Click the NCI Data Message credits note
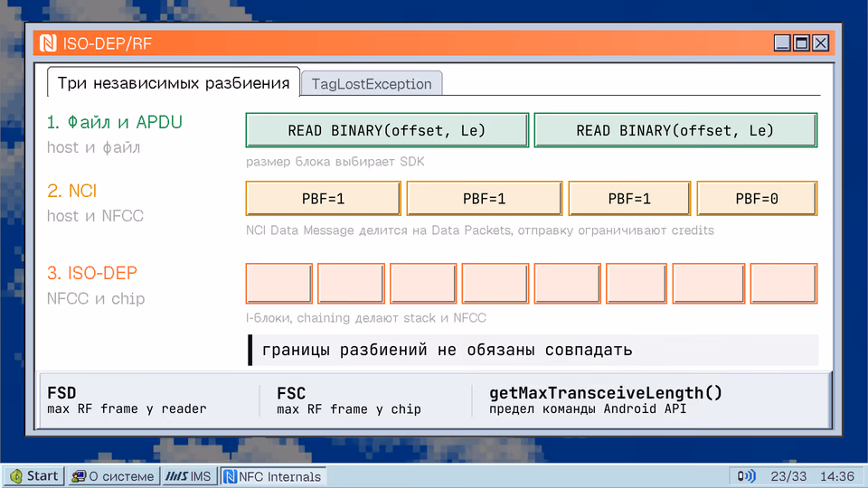This screenshot has width=868, height=488. pos(480,230)
